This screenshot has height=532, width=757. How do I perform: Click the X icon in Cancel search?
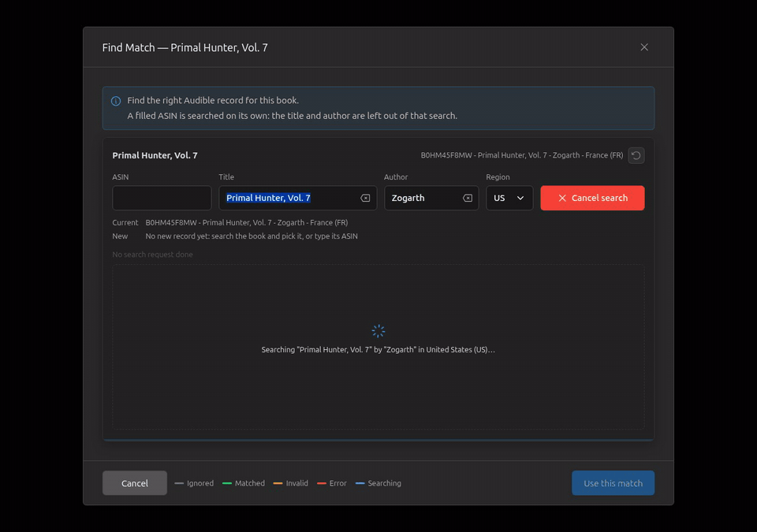[x=562, y=198]
